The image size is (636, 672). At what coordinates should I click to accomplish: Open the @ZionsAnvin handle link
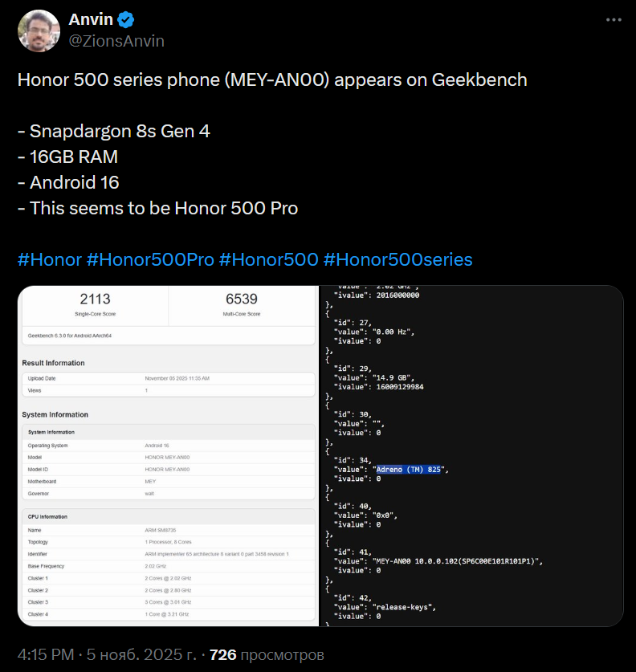pos(117,41)
